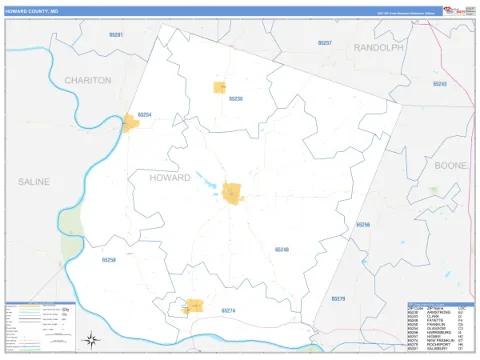Screen dimensions: 480x360
Task: Click the scale bar in the legend
Action: pyautogui.click(x=58, y=335)
